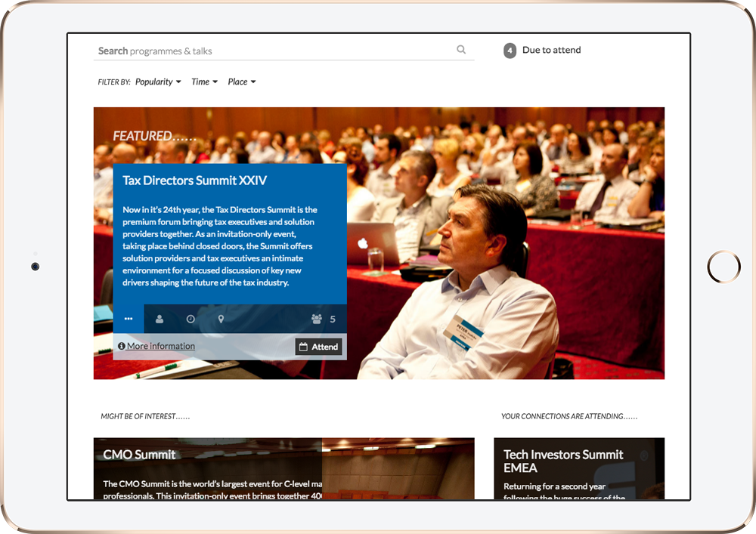Open the ellipsis tab on featured card
Image resolution: width=756 pixels, height=534 pixels.
point(129,319)
